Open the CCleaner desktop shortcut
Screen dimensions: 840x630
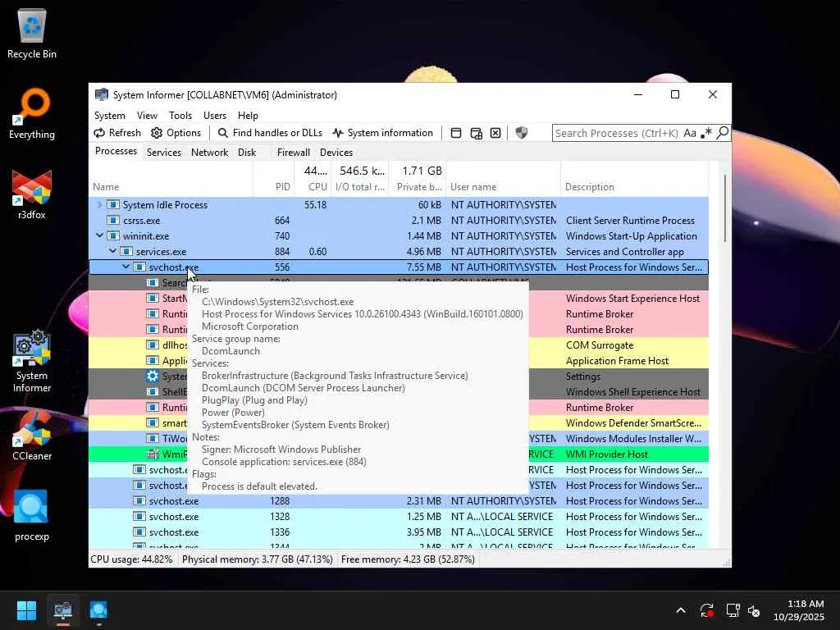click(32, 436)
